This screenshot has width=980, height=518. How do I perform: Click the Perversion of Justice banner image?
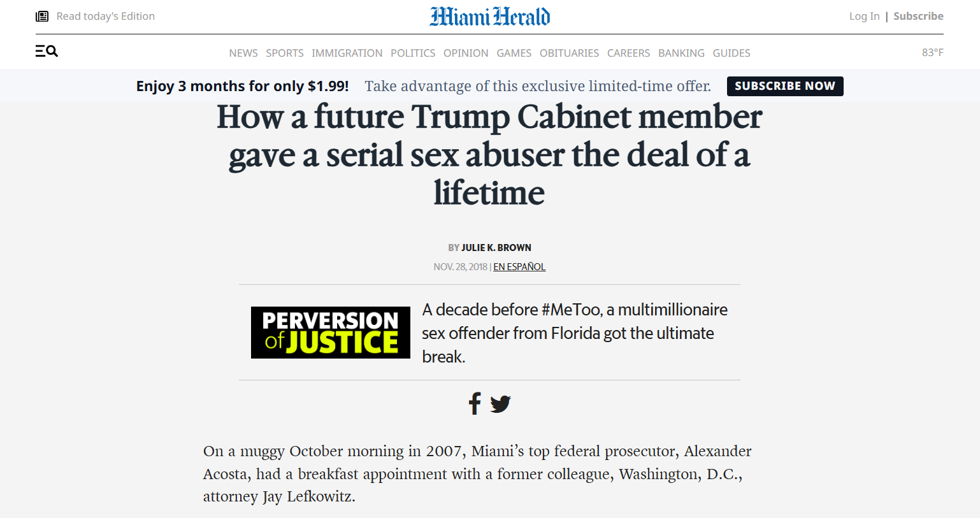pyautogui.click(x=331, y=333)
